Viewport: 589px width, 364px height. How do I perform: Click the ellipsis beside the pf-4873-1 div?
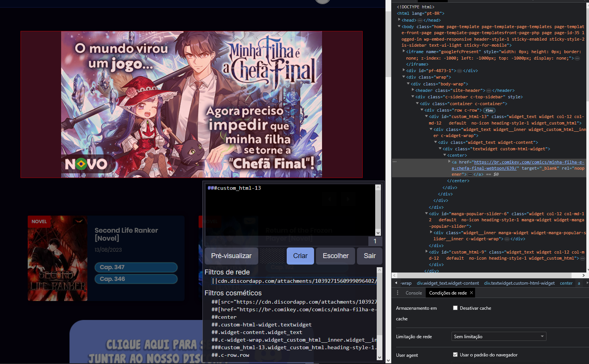point(459,71)
